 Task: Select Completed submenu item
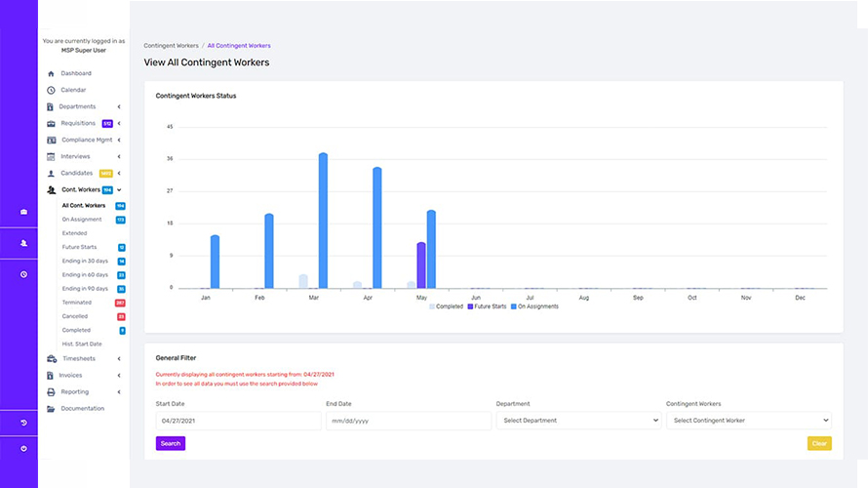(x=76, y=330)
